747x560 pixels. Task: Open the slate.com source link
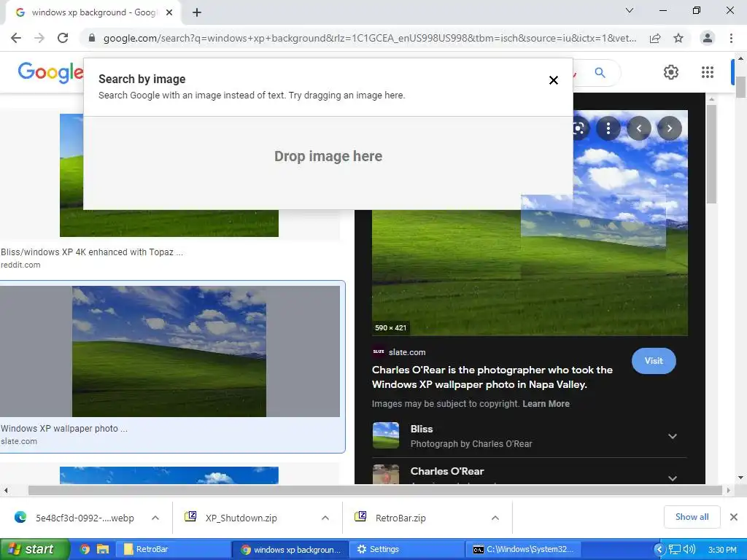pyautogui.click(x=407, y=352)
